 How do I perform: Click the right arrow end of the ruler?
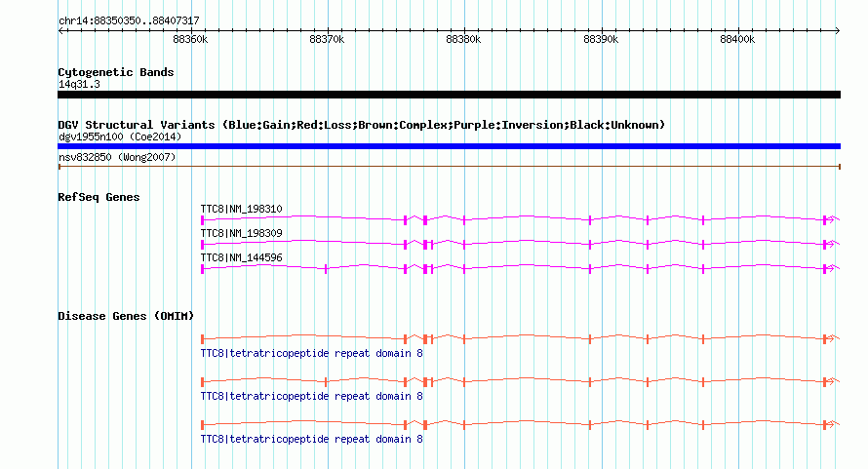click(x=837, y=31)
